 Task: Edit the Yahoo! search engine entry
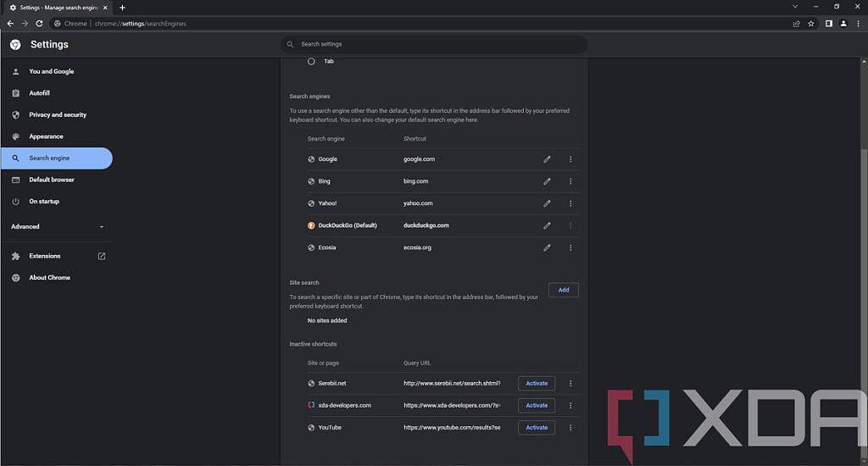547,203
